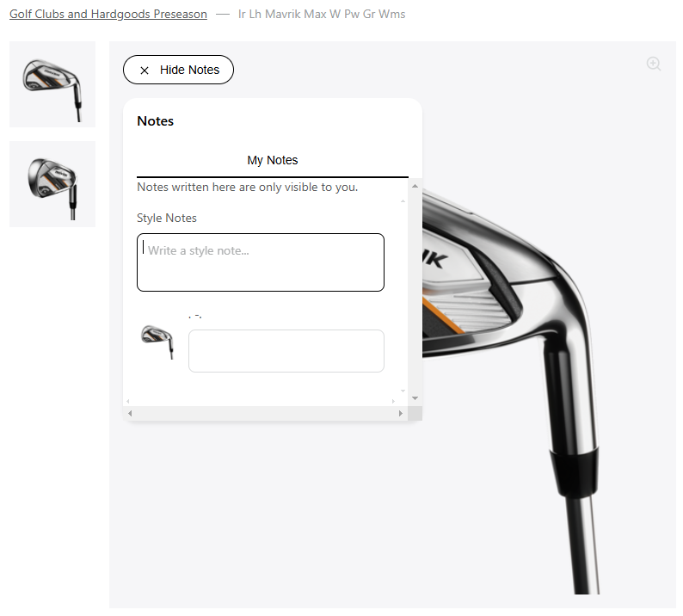Click the zoom-in magnifier icon on the product image

[654, 64]
